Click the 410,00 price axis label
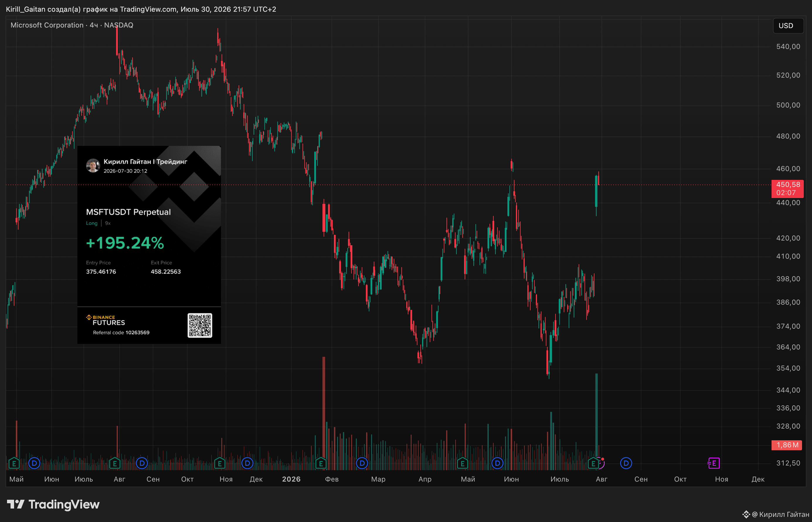The height and width of the screenshot is (522, 812). (x=788, y=256)
